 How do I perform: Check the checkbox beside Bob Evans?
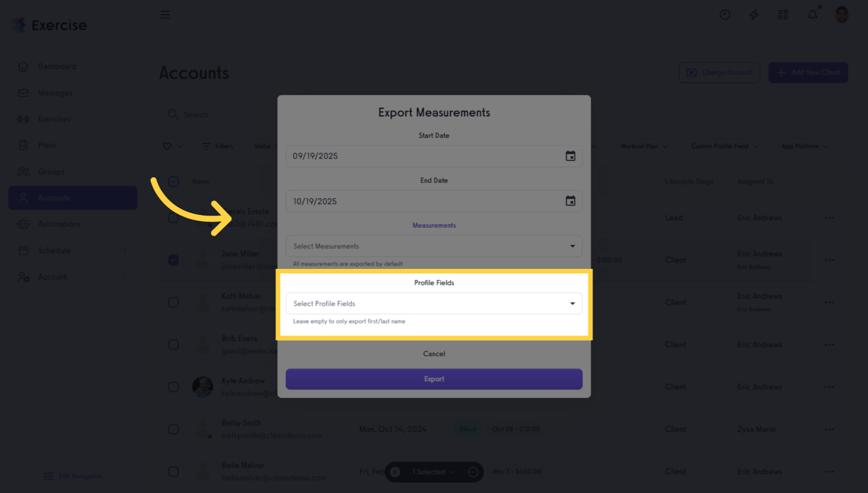pos(173,345)
